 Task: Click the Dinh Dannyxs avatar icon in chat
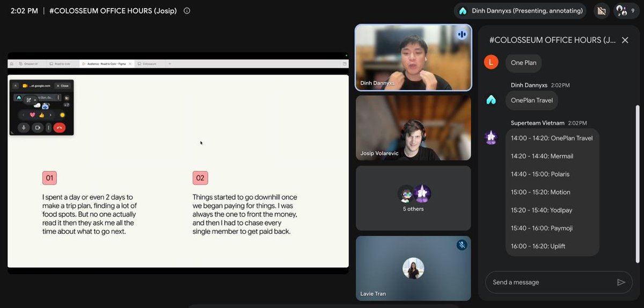coord(491,100)
